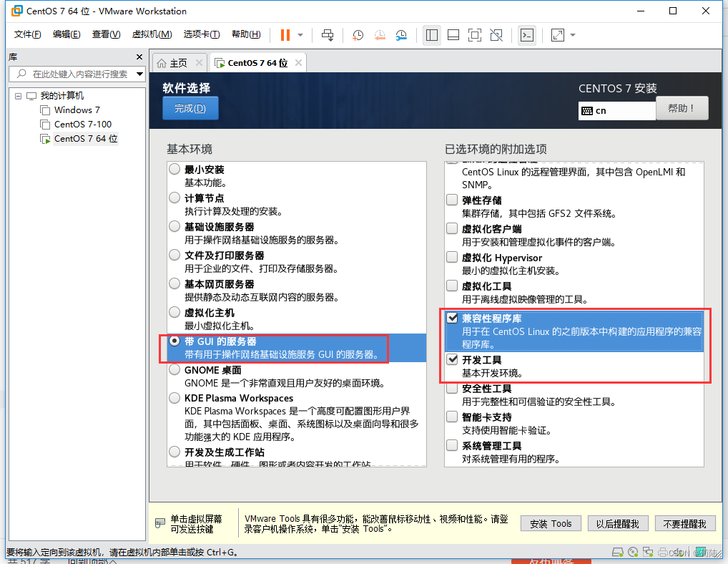This screenshot has height=564, width=728.
Task: Revert to the previous snapshot
Action: pyautogui.click(x=379, y=35)
